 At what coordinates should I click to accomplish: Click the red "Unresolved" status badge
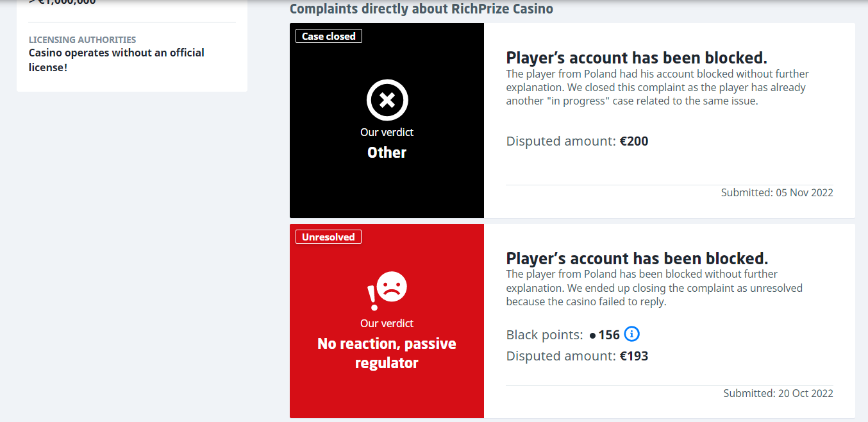click(x=328, y=237)
